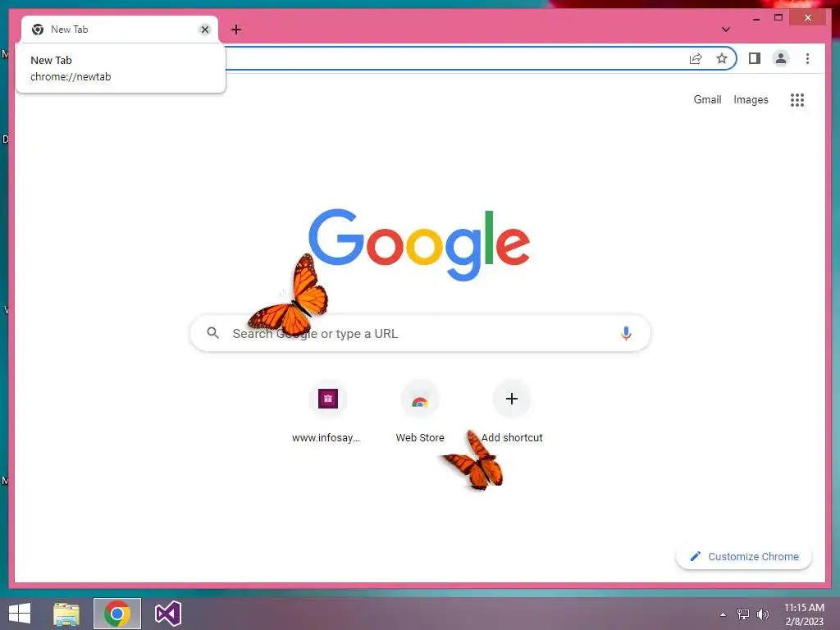The height and width of the screenshot is (630, 840).
Task: Open the Google apps grid
Action: tap(797, 99)
